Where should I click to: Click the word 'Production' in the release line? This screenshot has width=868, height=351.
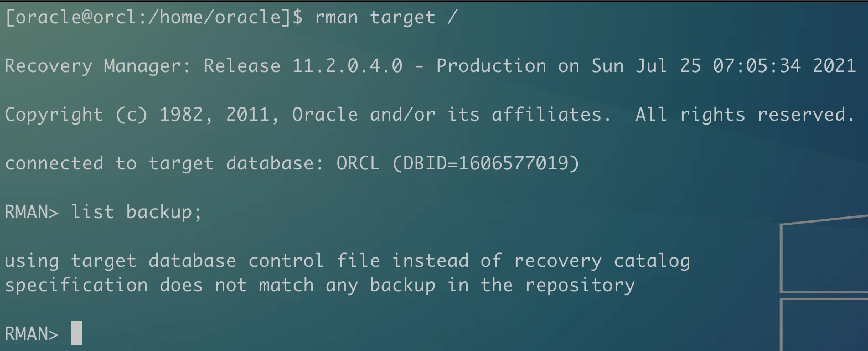492,66
